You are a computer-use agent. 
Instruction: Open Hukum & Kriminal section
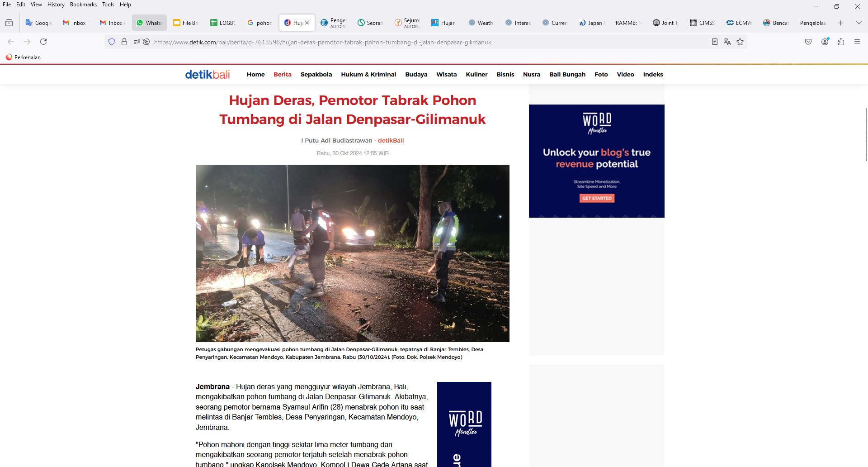[x=368, y=74]
